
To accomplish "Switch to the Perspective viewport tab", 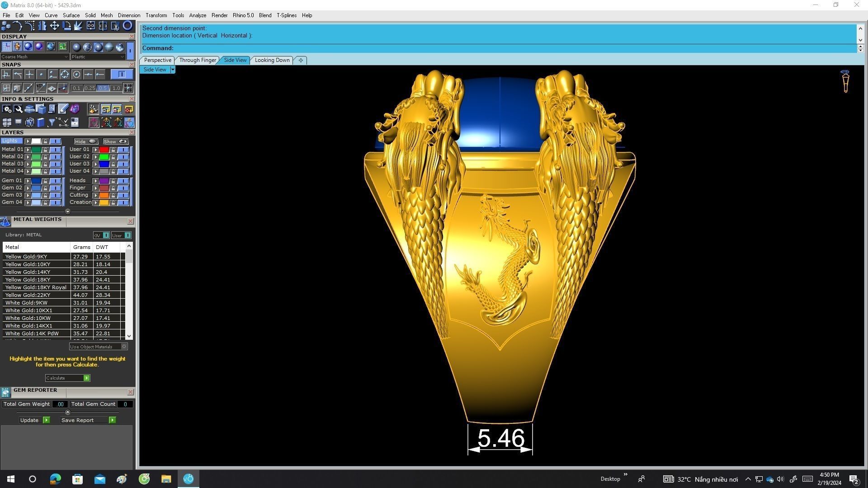I will click(157, 60).
